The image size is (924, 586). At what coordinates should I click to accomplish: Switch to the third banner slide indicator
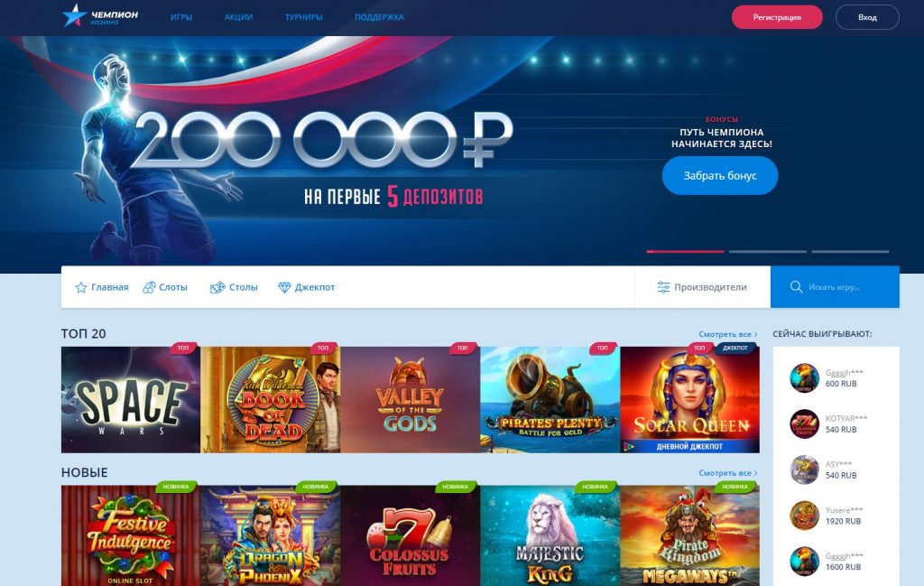pyautogui.click(x=850, y=252)
